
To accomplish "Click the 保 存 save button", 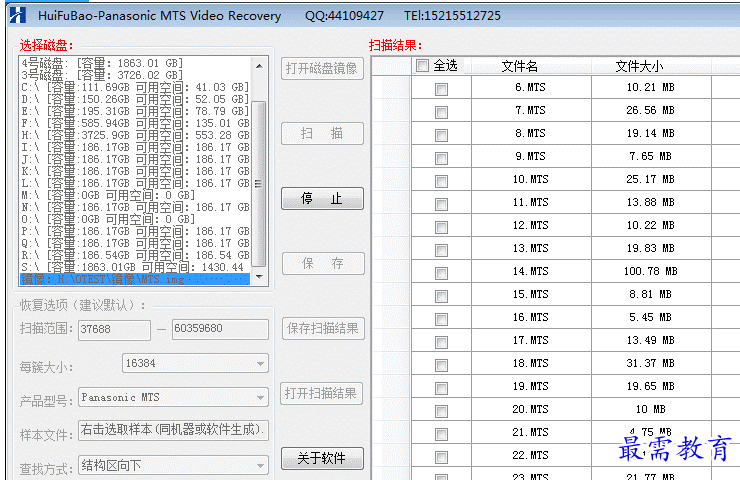I will point(323,263).
